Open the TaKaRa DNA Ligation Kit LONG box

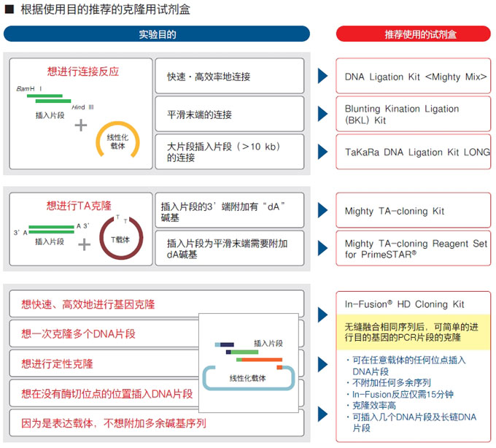[x=413, y=152]
